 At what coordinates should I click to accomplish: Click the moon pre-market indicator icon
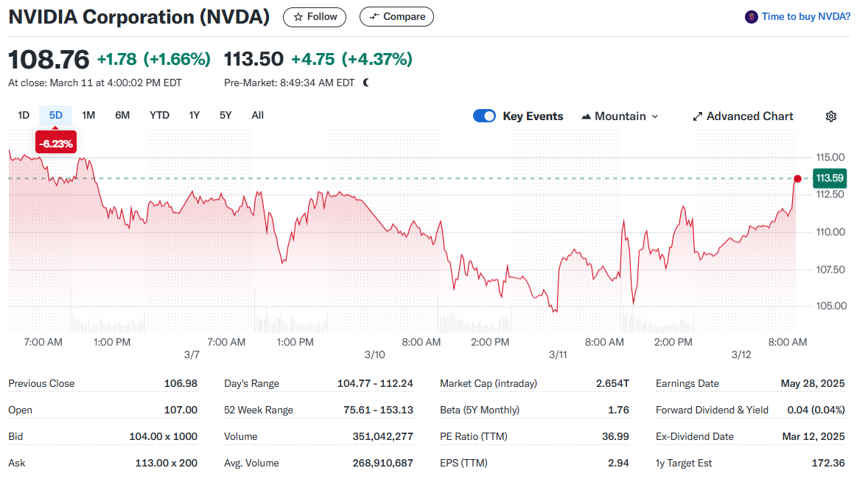click(x=366, y=83)
